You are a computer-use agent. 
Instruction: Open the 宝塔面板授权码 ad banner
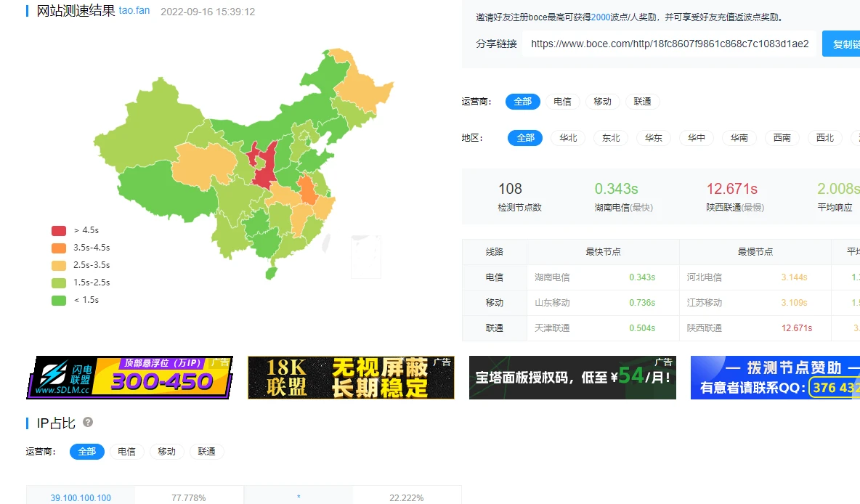572,378
